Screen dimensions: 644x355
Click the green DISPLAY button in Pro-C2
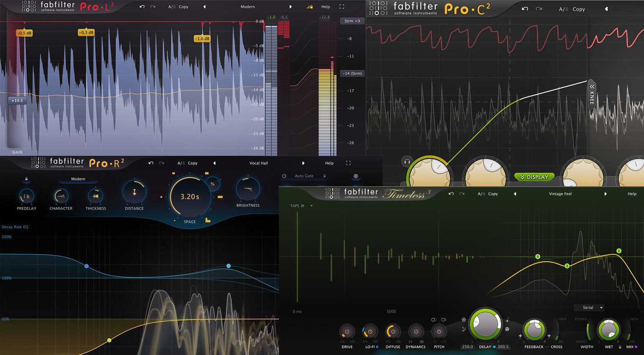pyautogui.click(x=534, y=177)
